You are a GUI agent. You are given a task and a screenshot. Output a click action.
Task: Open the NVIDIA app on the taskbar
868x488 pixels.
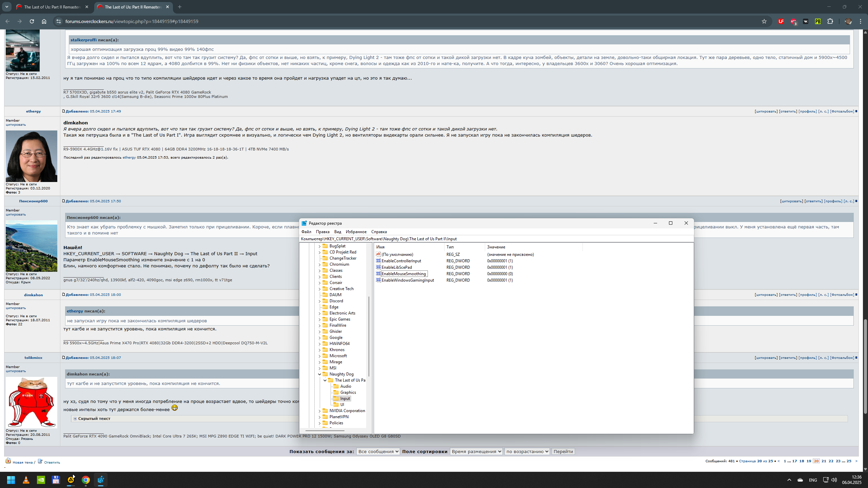pyautogui.click(x=41, y=480)
